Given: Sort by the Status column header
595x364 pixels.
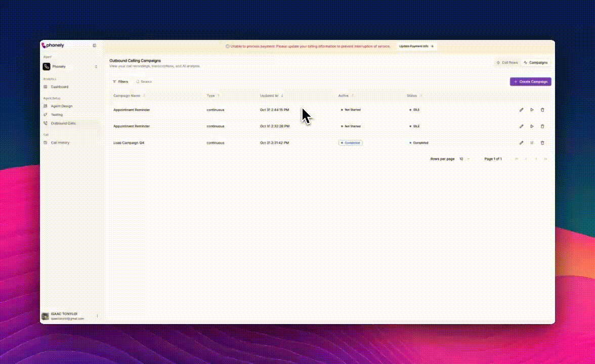Looking at the screenshot, I should click(414, 96).
